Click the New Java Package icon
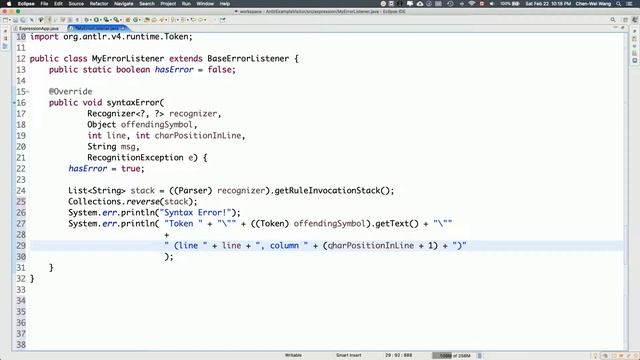This screenshot has width=640, height=360. (x=128, y=20)
